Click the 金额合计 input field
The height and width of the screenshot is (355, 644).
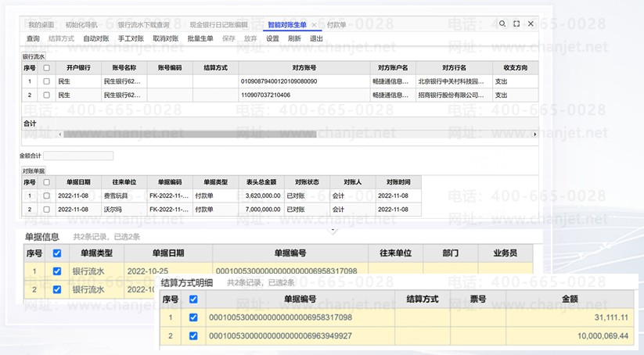pos(78,156)
